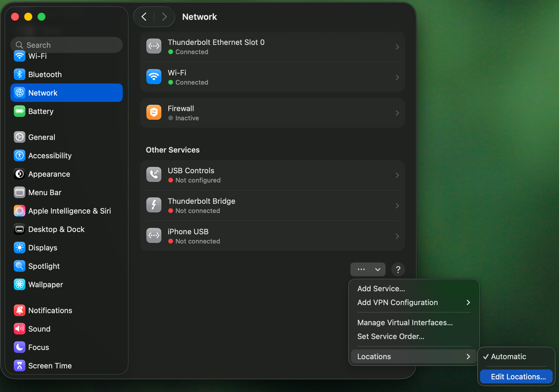
Task: Expand Thunderbolt Ethernet Slot 0 details
Action: click(x=397, y=47)
